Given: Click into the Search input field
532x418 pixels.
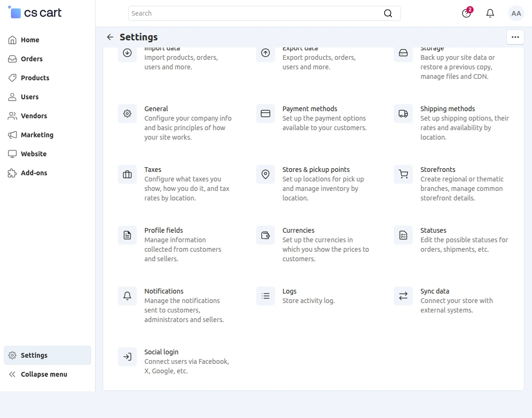Looking at the screenshot, I should [x=256, y=13].
